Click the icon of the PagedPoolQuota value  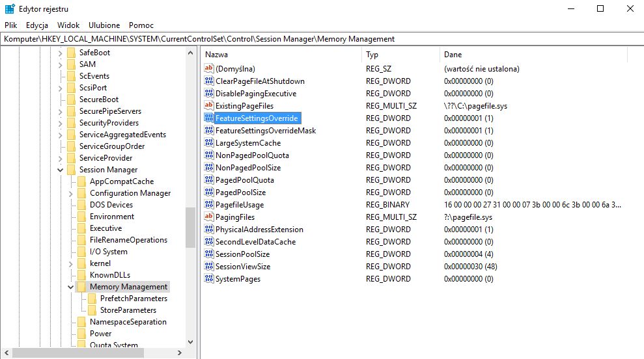click(x=208, y=179)
